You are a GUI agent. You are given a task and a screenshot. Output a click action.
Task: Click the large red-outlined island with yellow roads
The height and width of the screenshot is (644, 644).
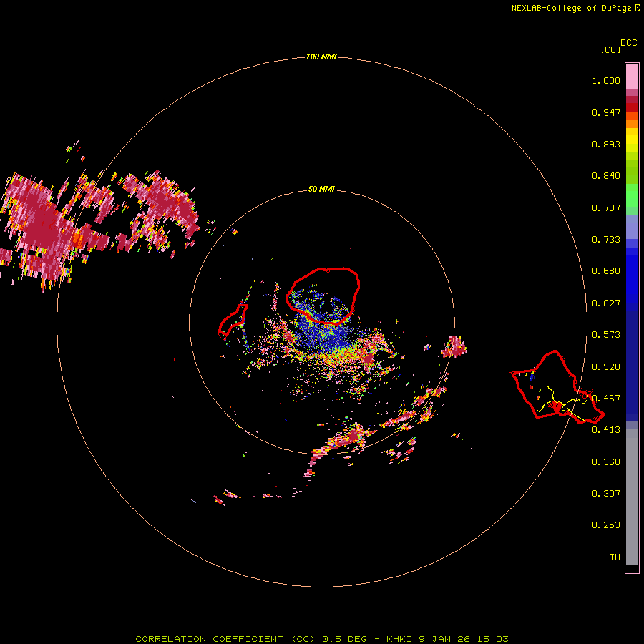click(x=557, y=387)
